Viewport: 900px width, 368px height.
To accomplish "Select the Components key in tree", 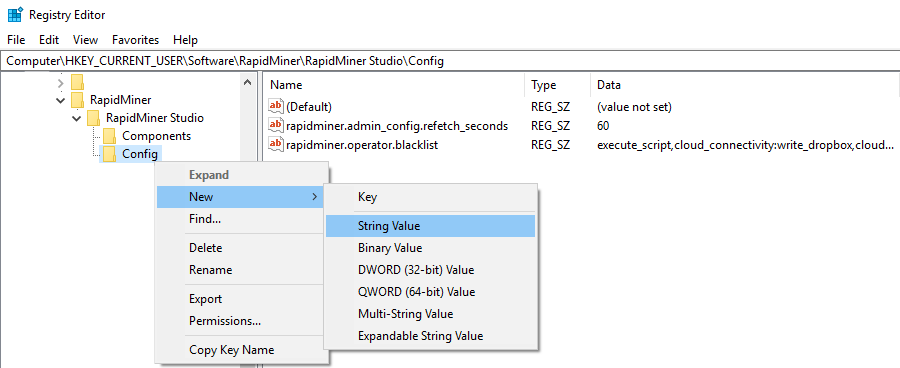I will coord(157,136).
